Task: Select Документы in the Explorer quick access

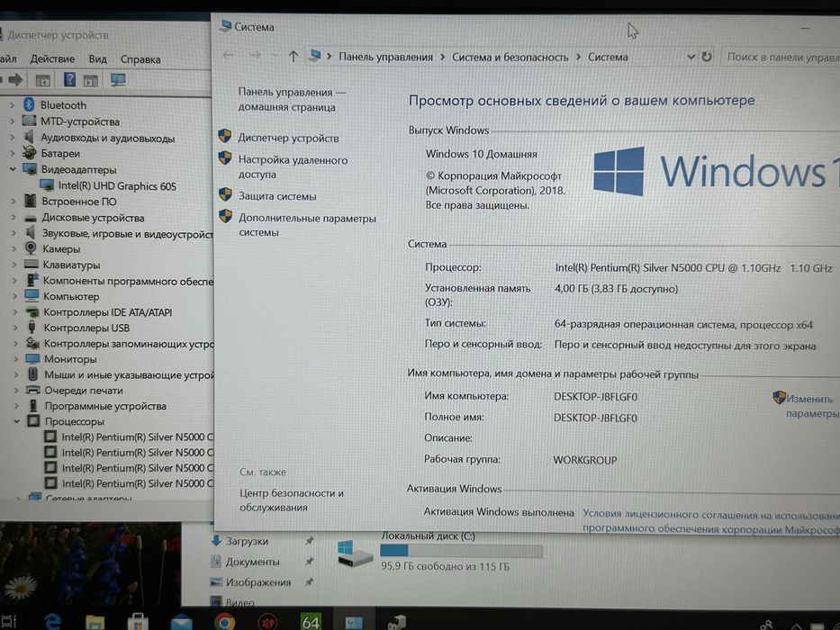Action: point(252,562)
